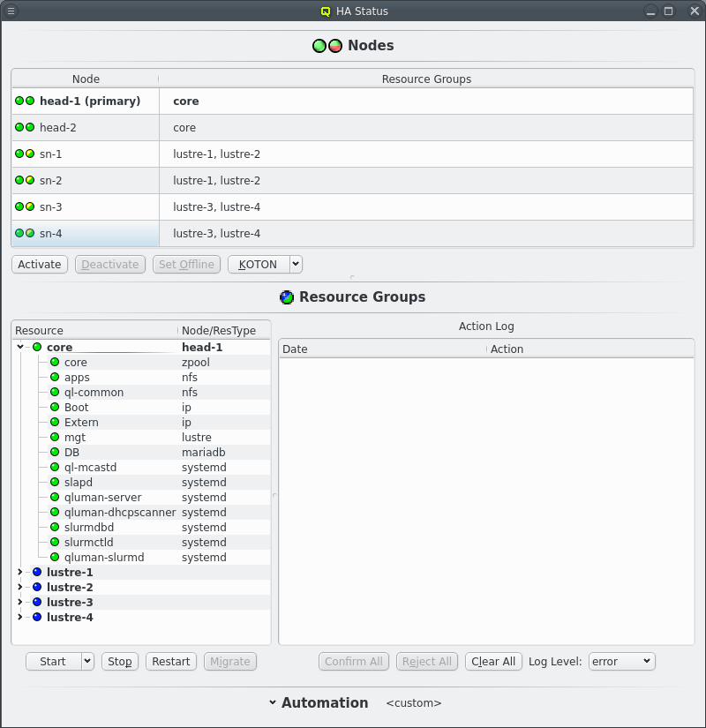Viewport: 706px width, 728px height.
Task: Click the Date column header in Action Log
Action: 383,349
